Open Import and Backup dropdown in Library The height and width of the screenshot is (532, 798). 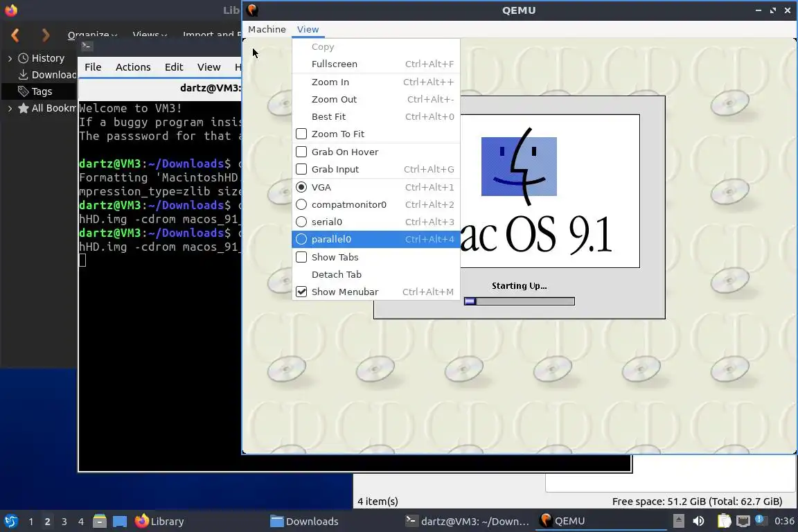pyautogui.click(x=212, y=35)
